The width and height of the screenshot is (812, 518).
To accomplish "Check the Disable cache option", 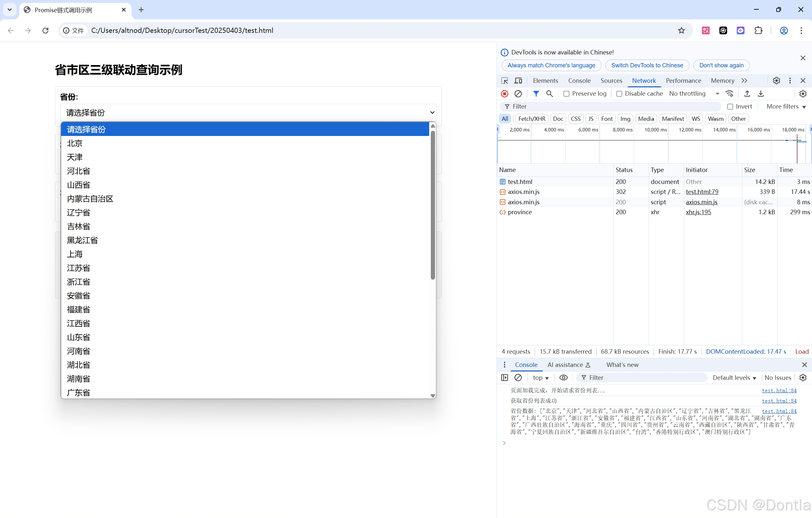I will pos(619,94).
